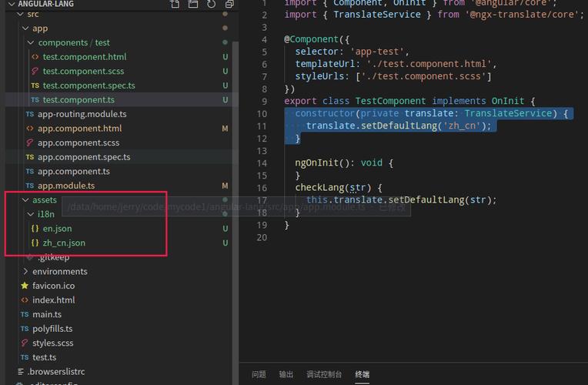The width and height of the screenshot is (588, 385).
Task: Click the TS icon of app.module.ts
Action: pyautogui.click(x=30, y=186)
